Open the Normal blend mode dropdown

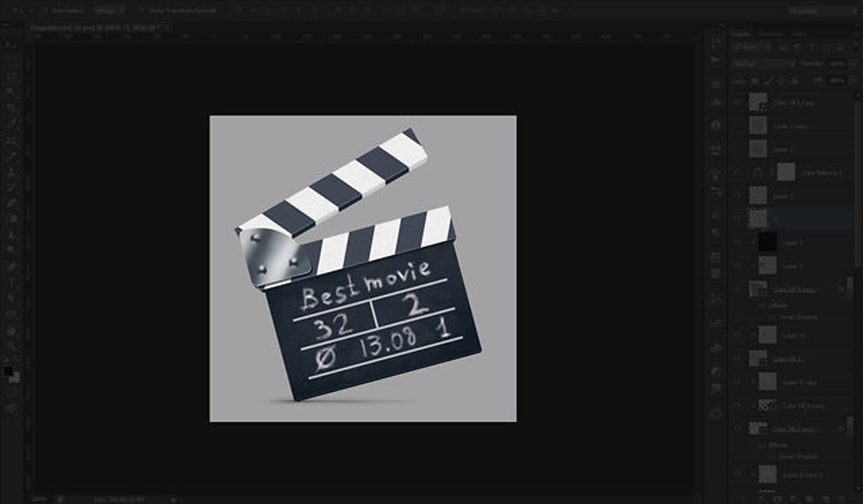coord(764,64)
